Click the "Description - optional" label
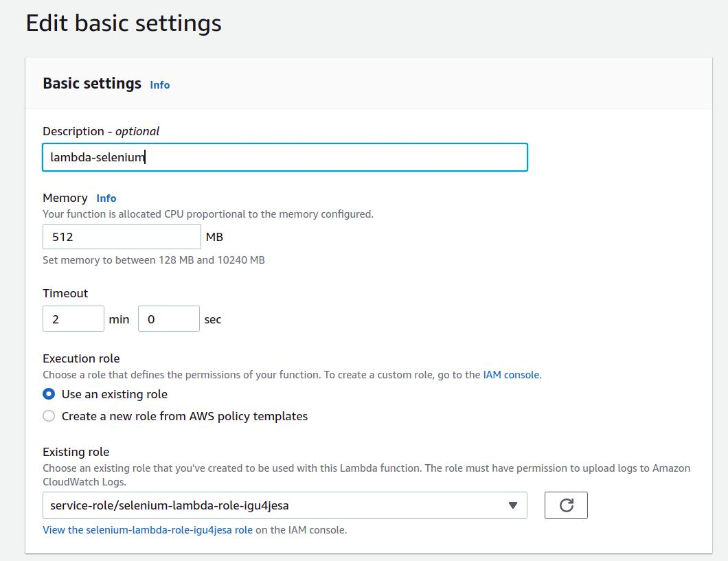Image resolution: width=728 pixels, height=561 pixels. [x=101, y=131]
